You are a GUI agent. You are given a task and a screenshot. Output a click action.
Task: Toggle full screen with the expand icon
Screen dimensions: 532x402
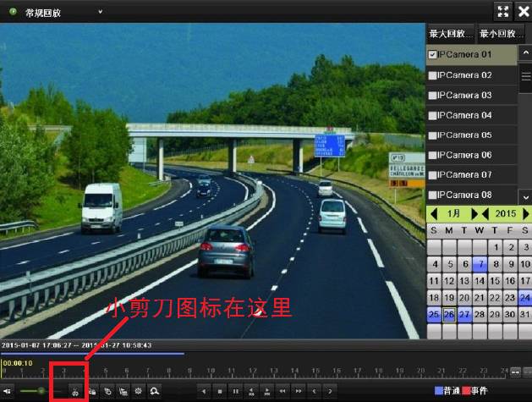502,11
